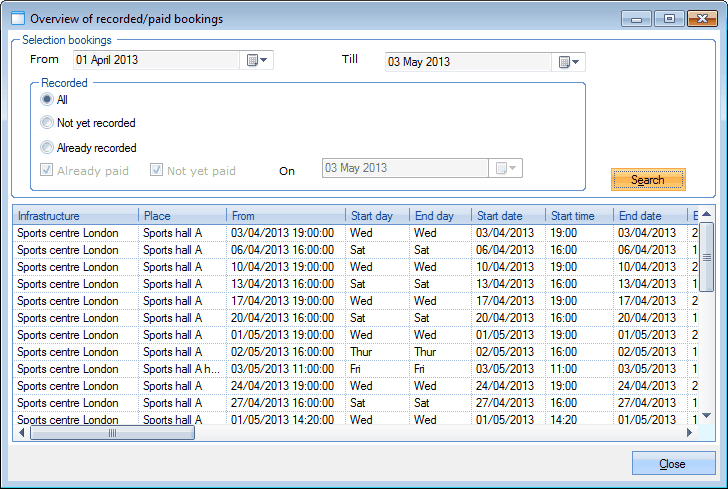Click the vertical scrollbar up arrow
The image size is (728, 489).
pos(706,215)
